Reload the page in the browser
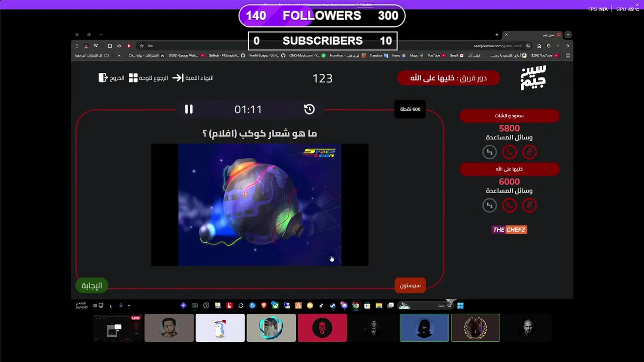Viewport: 644px width, 362px height. click(548, 46)
